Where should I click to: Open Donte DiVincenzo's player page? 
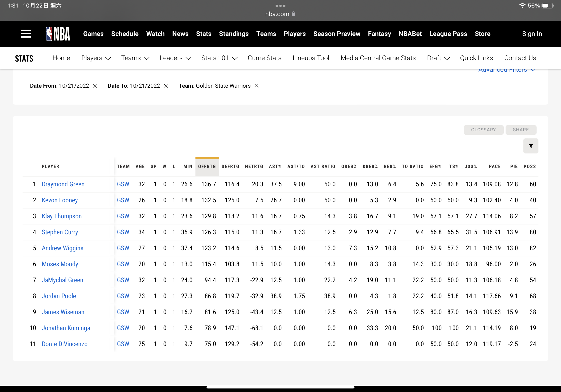pyautogui.click(x=65, y=344)
